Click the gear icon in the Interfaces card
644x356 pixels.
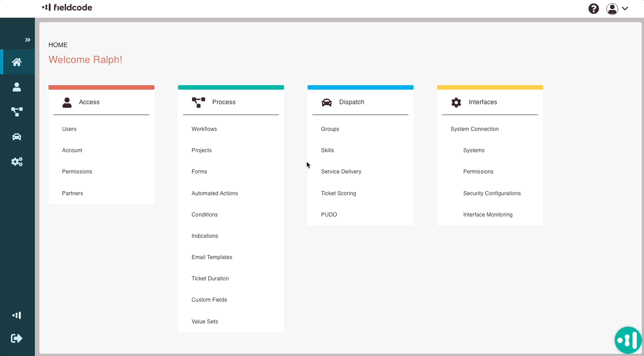pyautogui.click(x=456, y=102)
